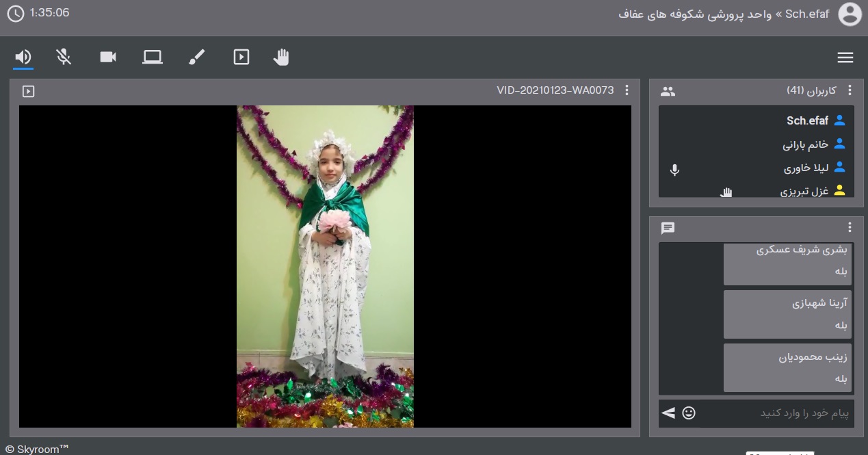Open the video panel options menu
Viewport: 868px width, 455px height.
click(x=627, y=90)
